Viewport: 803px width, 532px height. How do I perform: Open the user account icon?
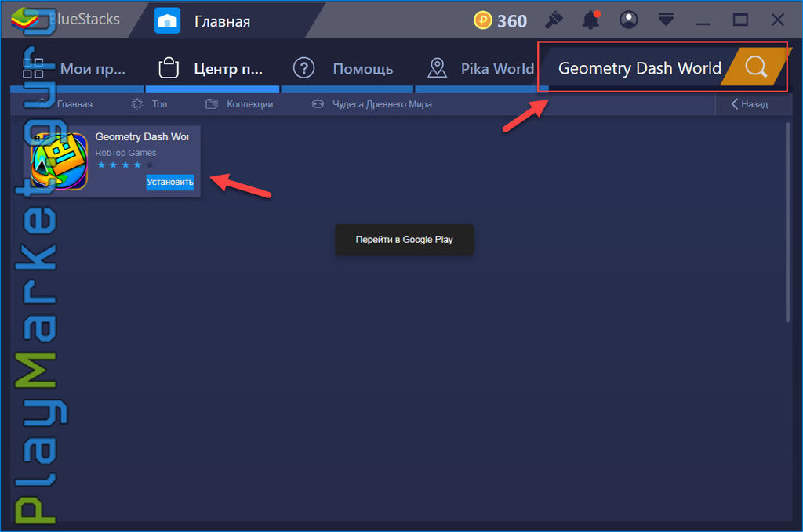(628, 20)
